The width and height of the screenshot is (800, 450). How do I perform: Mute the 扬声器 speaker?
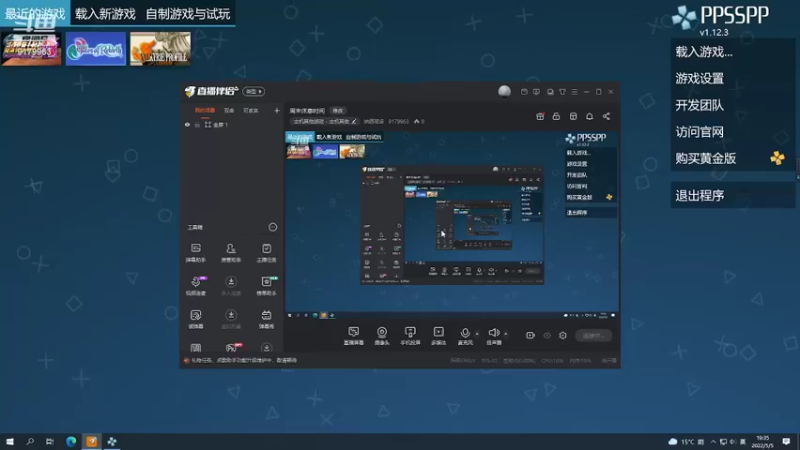pyautogui.click(x=493, y=336)
